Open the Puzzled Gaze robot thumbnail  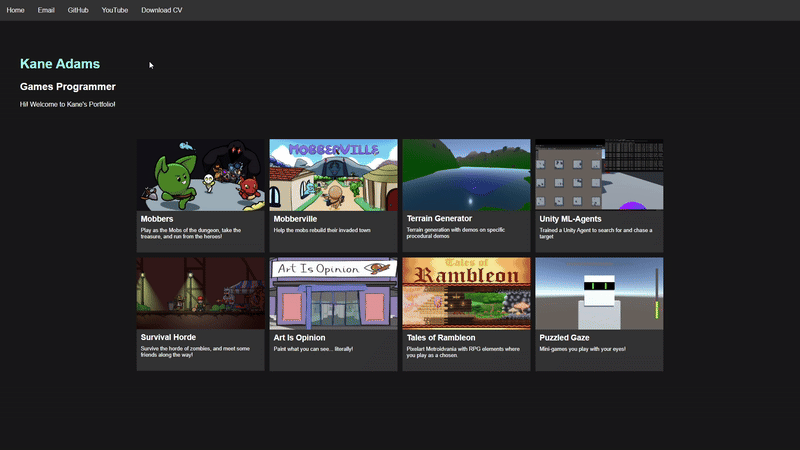pos(598,293)
